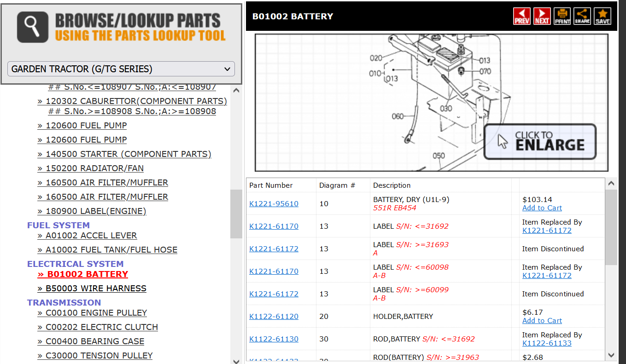Go to the next diagram with NEXT

pyautogui.click(x=542, y=16)
